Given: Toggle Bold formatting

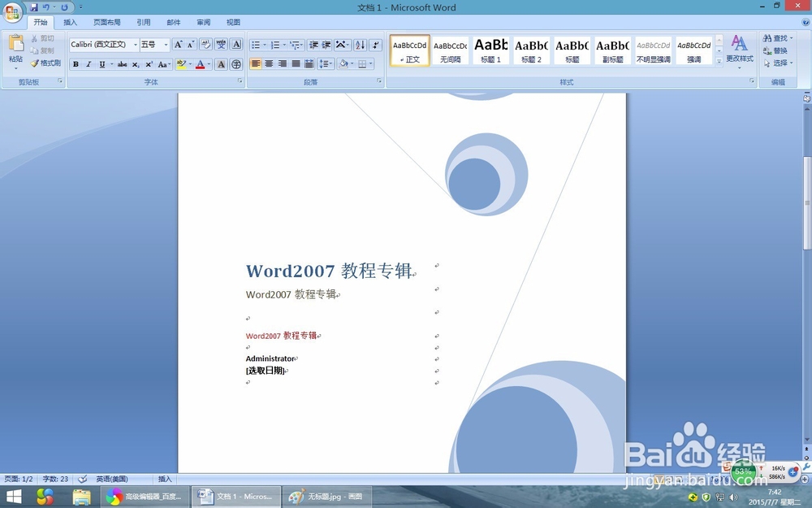Looking at the screenshot, I should [x=76, y=64].
